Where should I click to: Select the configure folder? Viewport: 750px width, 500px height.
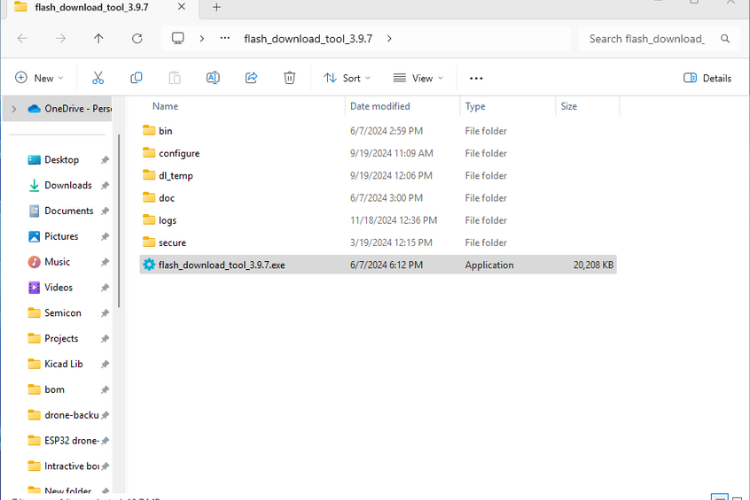(x=179, y=153)
